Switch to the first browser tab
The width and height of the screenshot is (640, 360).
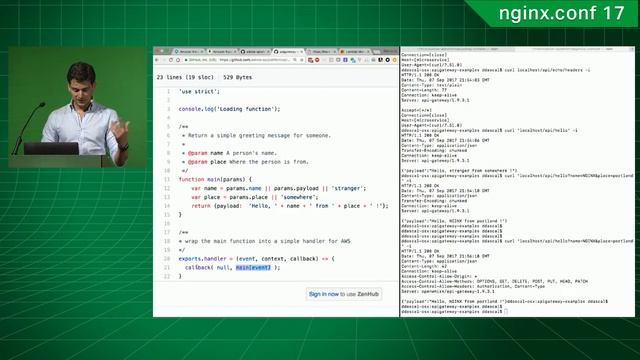tap(189, 51)
